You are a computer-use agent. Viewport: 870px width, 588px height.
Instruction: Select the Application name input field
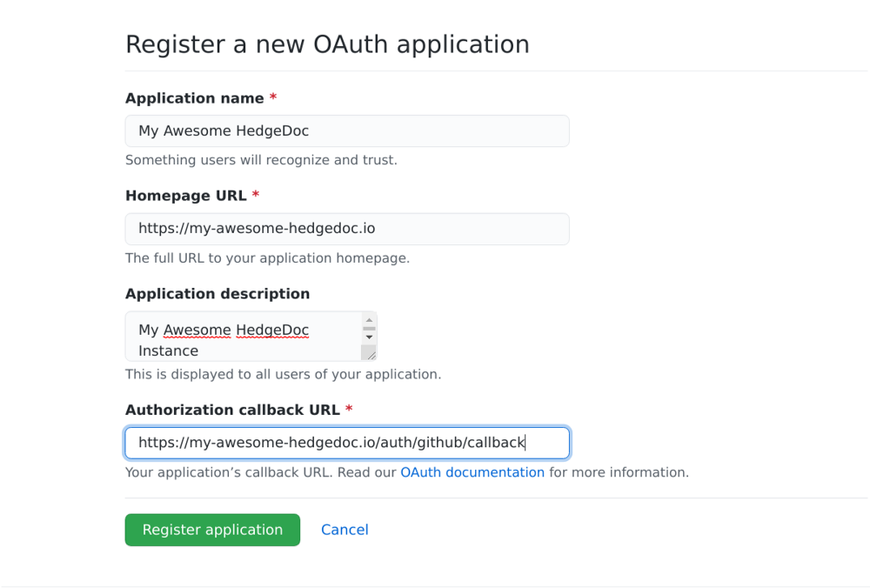pyautogui.click(x=346, y=130)
